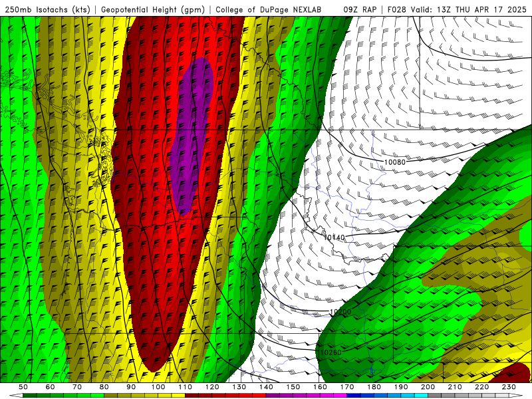The image size is (532, 399).
Task: Click the 10140 height contour label
Action: (334, 237)
